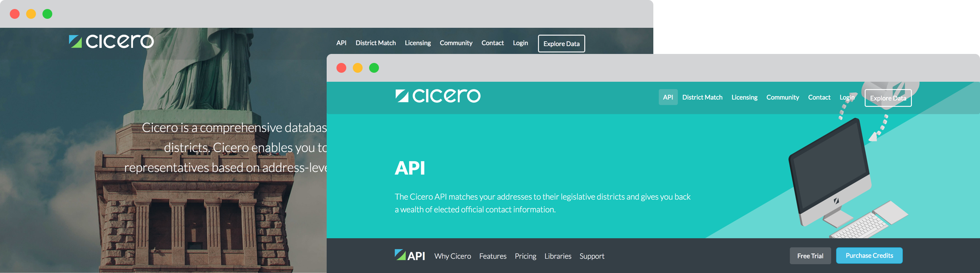Image resolution: width=980 pixels, height=273 pixels.
Task: Open Licensing in the front window nav
Action: point(744,97)
